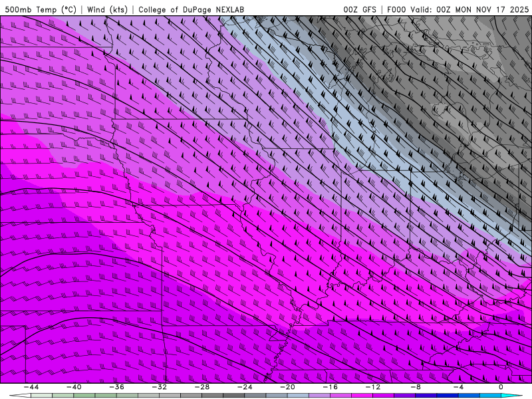Click the white arrow at colorbar's cold end

tap(21, 396)
